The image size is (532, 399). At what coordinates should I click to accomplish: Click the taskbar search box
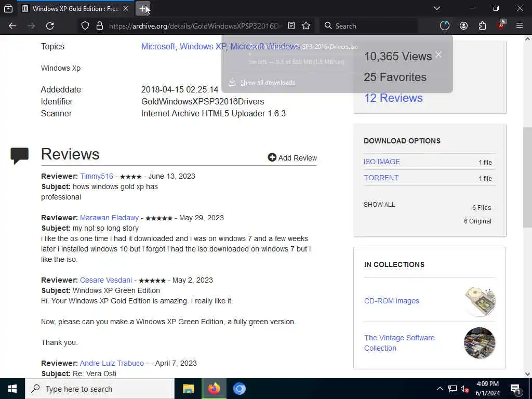click(100, 389)
